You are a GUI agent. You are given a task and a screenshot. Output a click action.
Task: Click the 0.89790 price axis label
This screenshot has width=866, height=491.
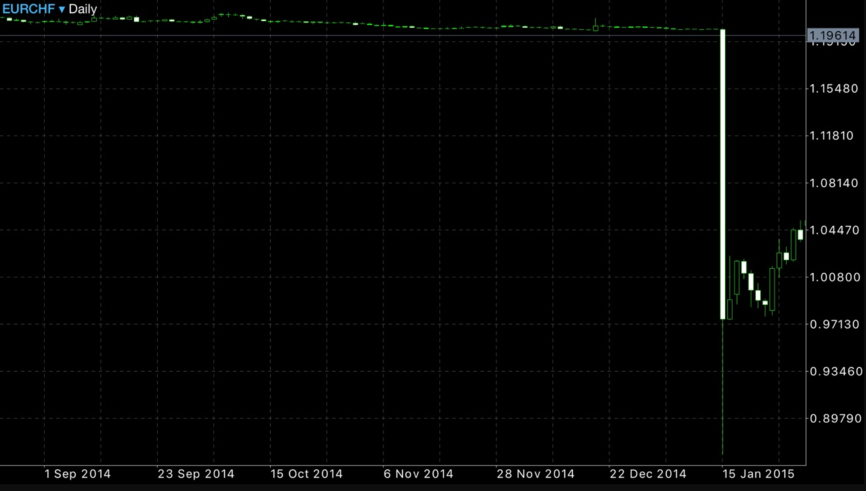coord(834,418)
